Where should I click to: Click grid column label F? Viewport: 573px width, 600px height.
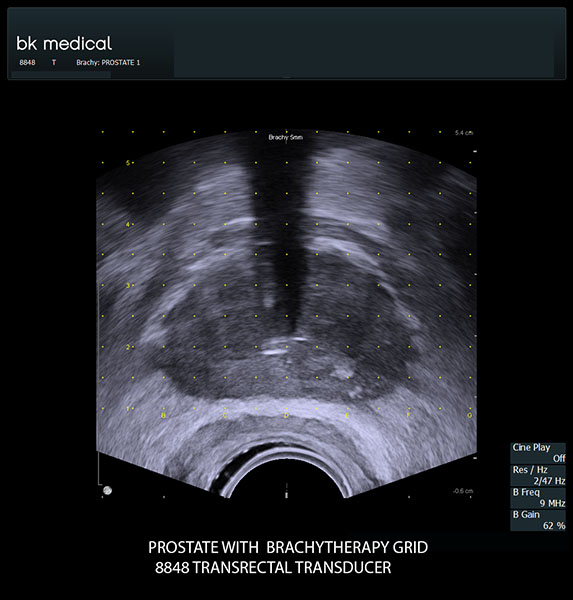coord(408,415)
